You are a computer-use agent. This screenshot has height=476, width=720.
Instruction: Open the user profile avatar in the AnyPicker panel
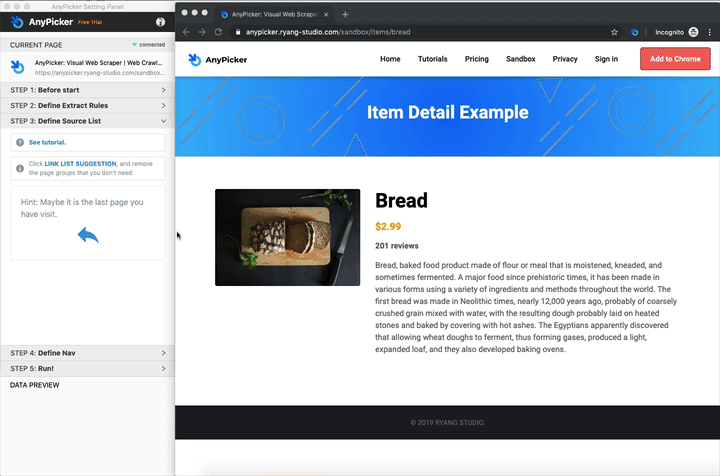tap(160, 22)
